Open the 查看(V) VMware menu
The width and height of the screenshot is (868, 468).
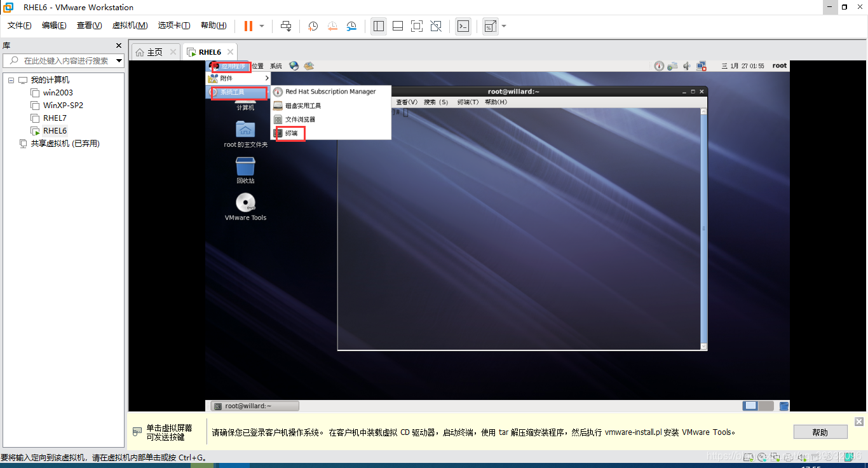[89, 25]
